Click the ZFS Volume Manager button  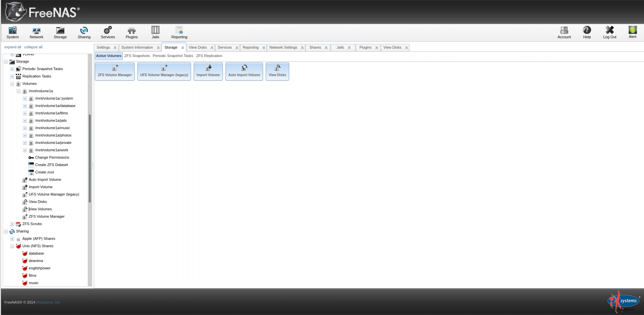tap(115, 71)
